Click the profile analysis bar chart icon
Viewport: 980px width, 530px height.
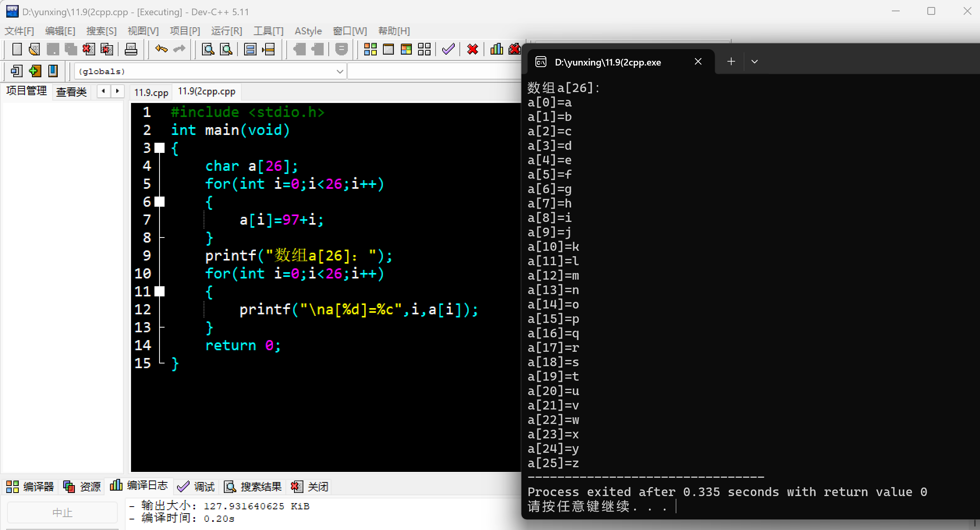pos(496,50)
